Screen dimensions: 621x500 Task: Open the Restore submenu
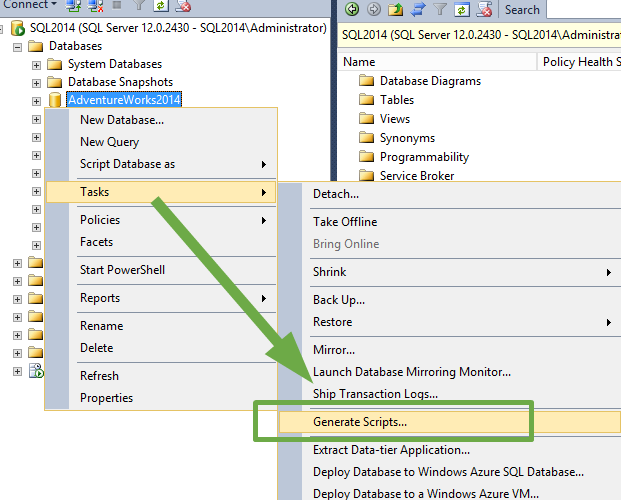pyautogui.click(x=450, y=322)
